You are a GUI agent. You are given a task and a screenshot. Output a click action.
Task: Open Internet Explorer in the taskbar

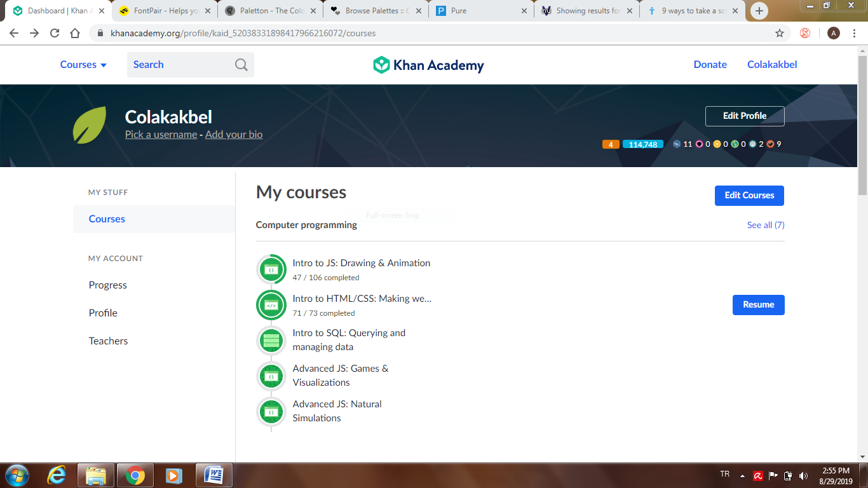pos(57,475)
